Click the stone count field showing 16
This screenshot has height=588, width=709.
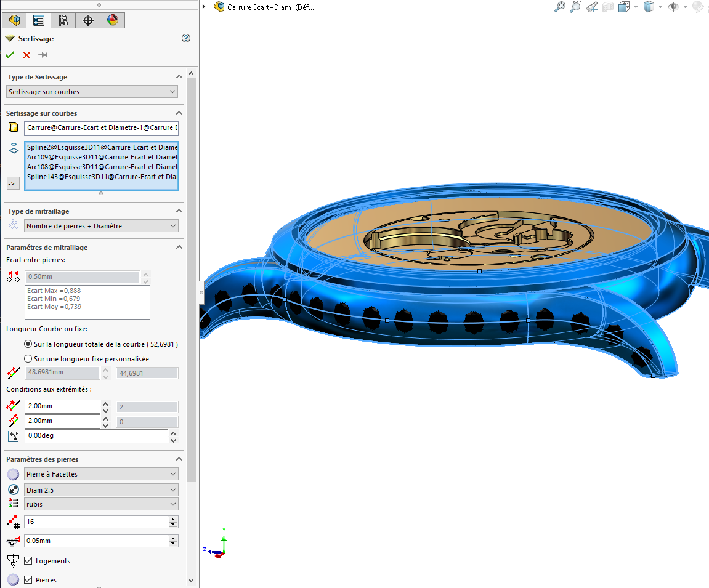(95, 522)
